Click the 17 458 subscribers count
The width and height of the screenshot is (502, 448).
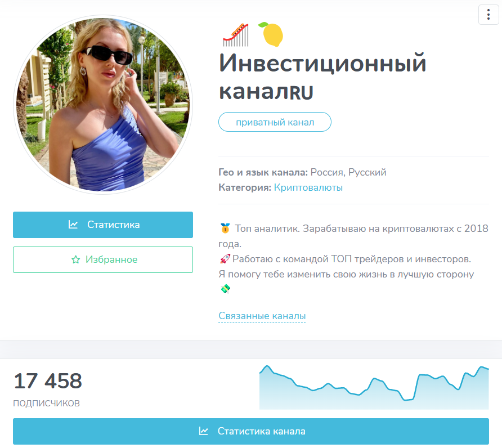click(48, 381)
